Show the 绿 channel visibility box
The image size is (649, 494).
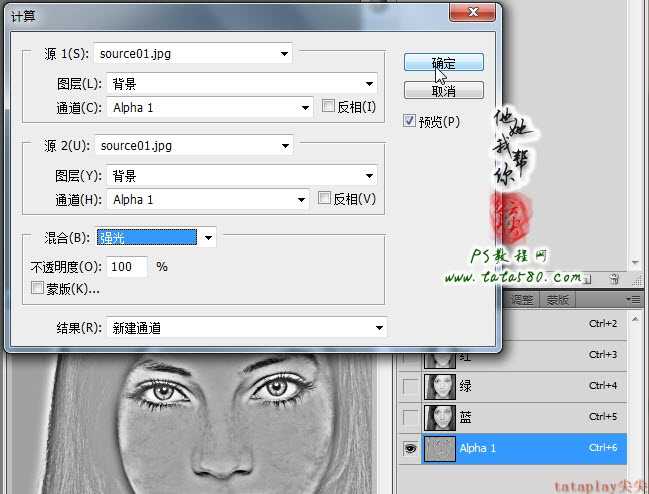tap(410, 386)
